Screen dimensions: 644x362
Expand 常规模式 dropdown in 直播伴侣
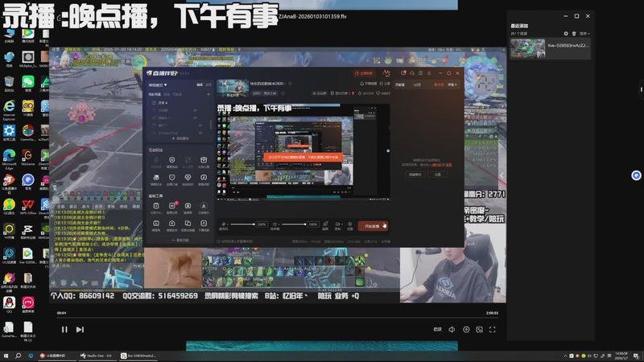[x=158, y=85]
